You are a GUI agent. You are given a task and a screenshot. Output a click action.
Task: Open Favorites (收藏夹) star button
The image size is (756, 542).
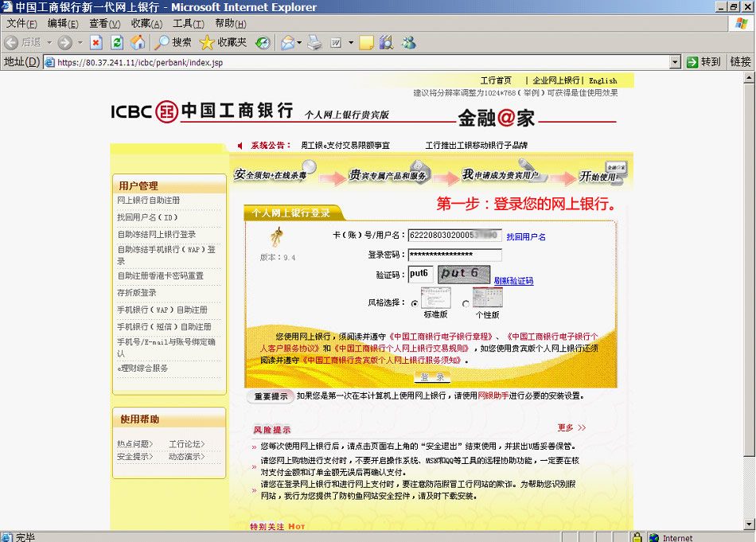pyautogui.click(x=223, y=43)
